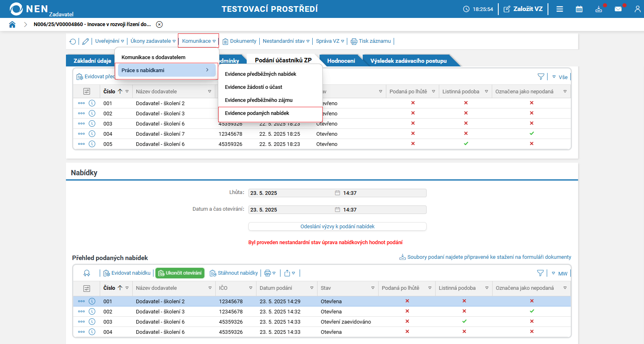
Task: Open the envelope messages icon
Action: (618, 9)
